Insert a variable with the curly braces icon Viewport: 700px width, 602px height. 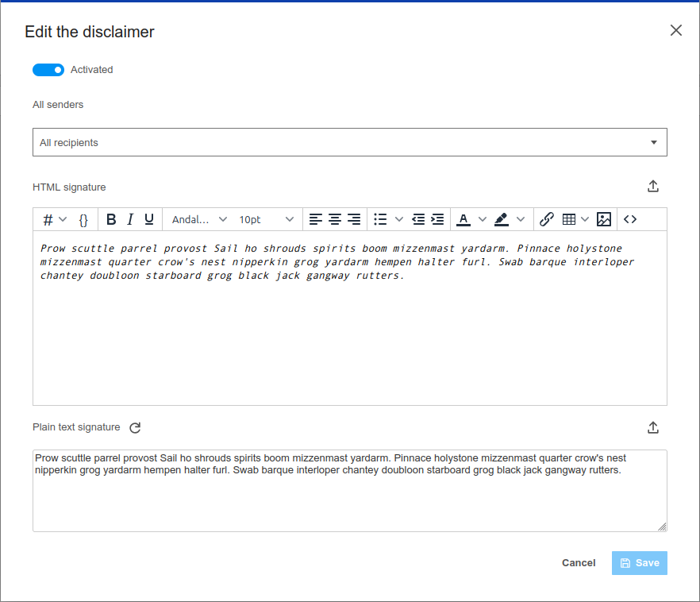click(83, 219)
